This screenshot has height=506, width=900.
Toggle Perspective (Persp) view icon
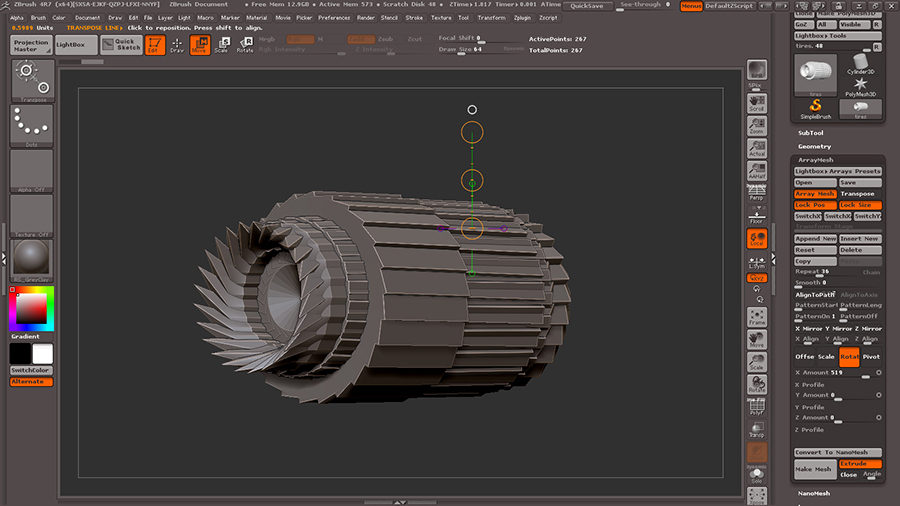pyautogui.click(x=757, y=193)
